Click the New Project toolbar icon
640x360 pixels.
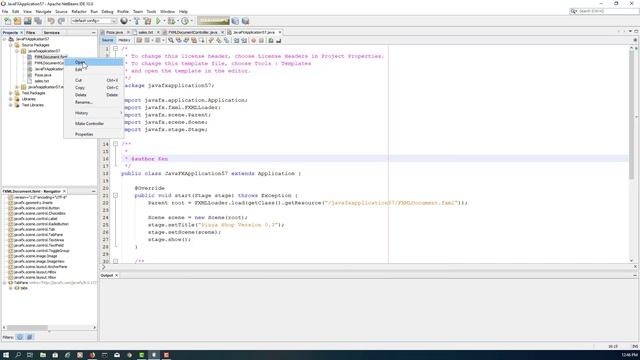coord(17,21)
